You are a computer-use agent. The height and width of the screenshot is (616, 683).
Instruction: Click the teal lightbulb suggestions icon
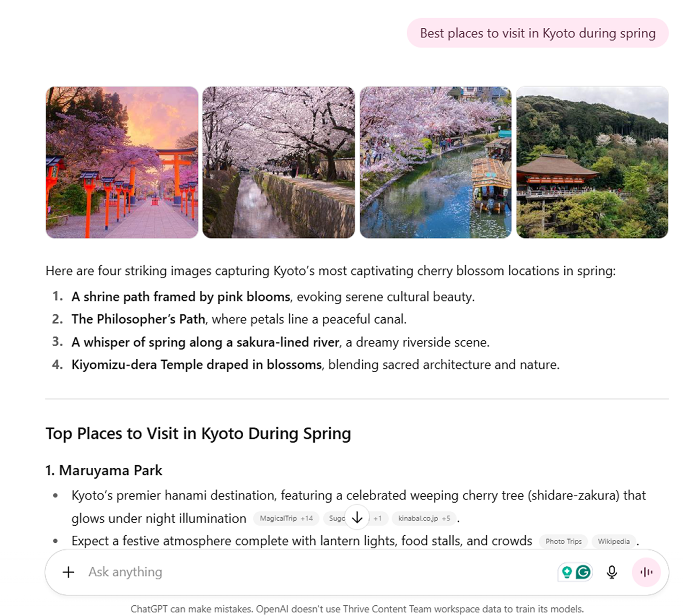click(x=568, y=572)
